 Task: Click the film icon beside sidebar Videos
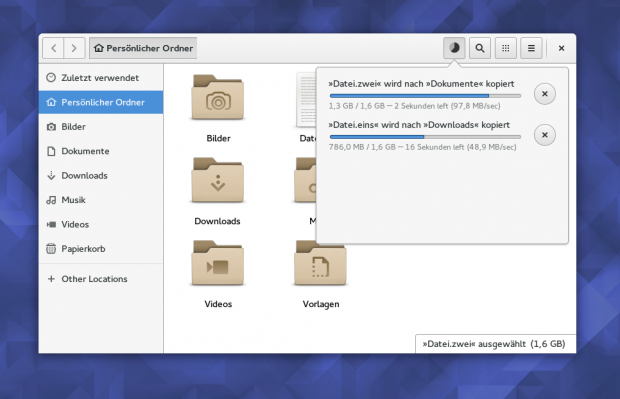pos(51,225)
